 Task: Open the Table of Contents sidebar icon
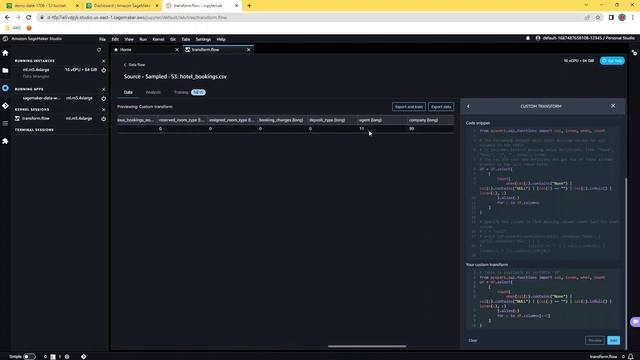(5, 123)
